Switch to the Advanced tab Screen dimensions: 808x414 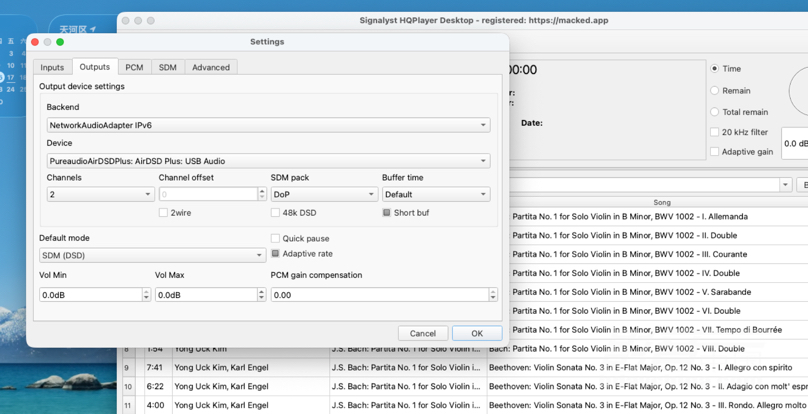tap(211, 68)
